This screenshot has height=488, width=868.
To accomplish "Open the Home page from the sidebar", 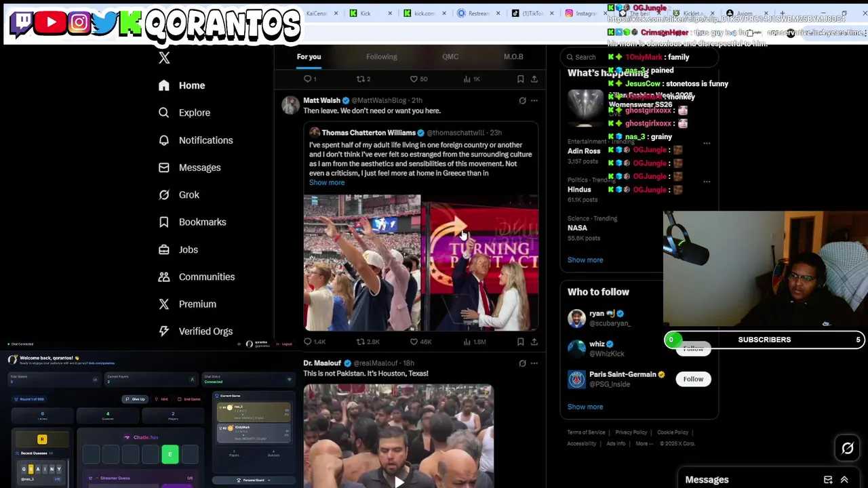I will pos(182,85).
